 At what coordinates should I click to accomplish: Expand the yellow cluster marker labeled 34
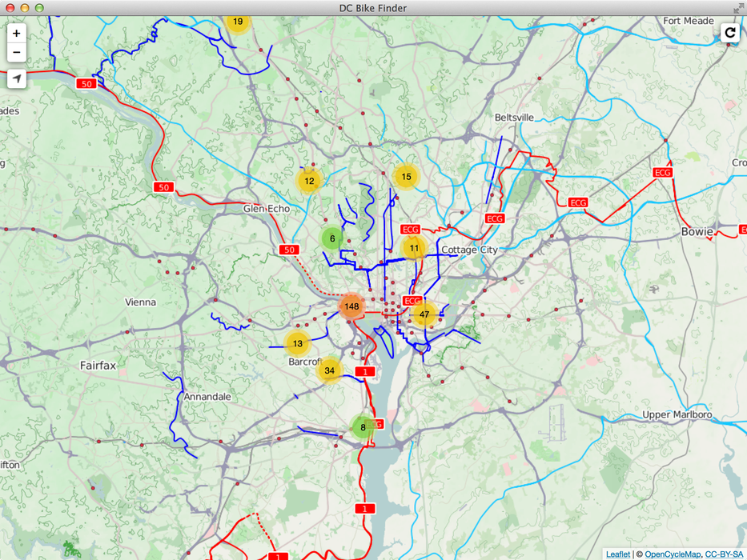(329, 370)
